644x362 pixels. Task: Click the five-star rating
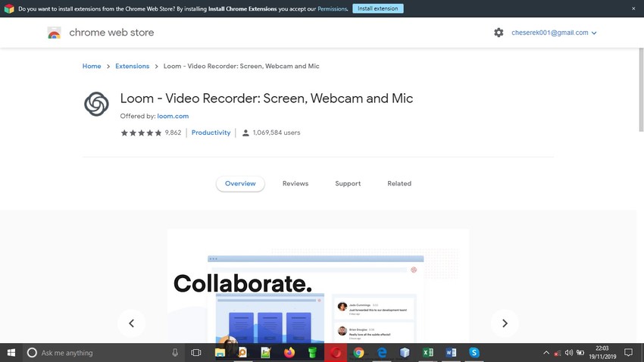[x=141, y=133]
